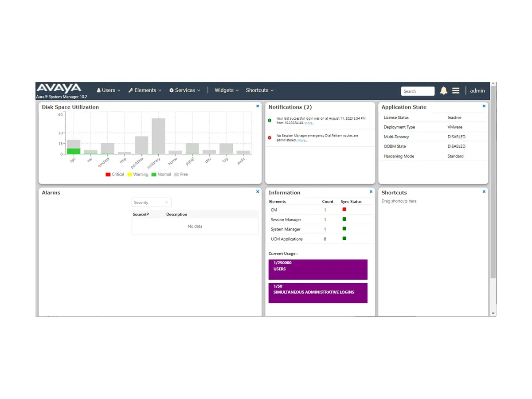Click the scrollbar down arrow
The image size is (532, 399).
(493, 313)
